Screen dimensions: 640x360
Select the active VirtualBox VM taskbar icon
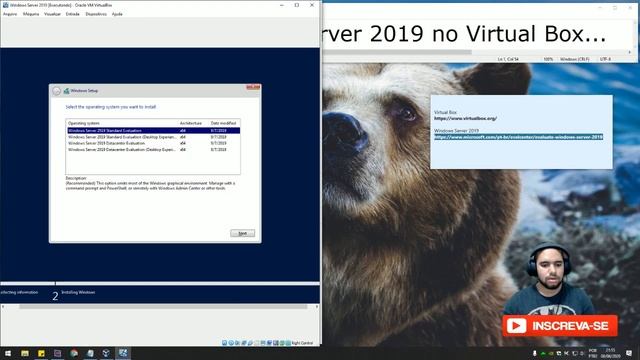point(123,353)
